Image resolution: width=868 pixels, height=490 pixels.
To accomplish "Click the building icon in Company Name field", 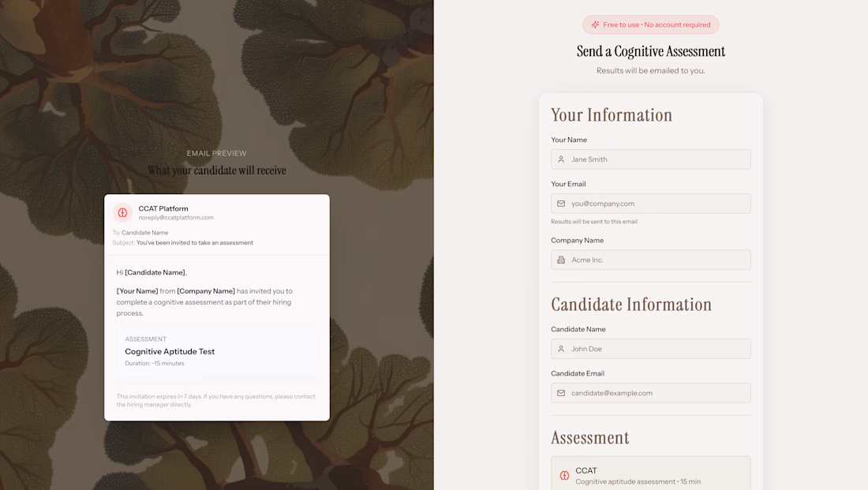I will [561, 260].
